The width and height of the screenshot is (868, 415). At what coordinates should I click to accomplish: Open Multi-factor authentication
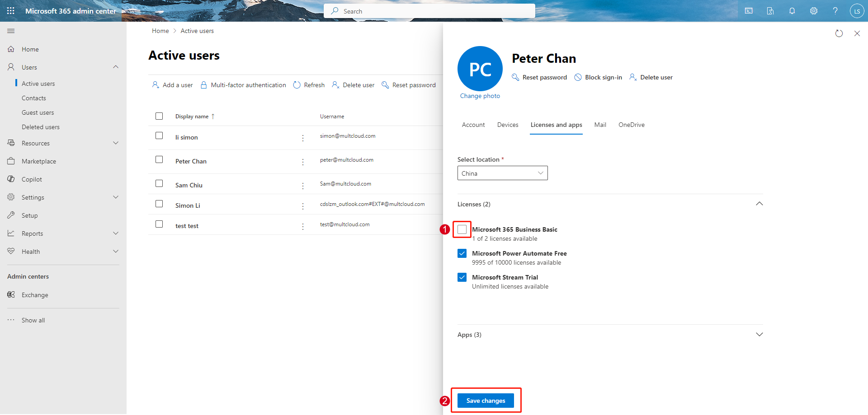coord(243,85)
